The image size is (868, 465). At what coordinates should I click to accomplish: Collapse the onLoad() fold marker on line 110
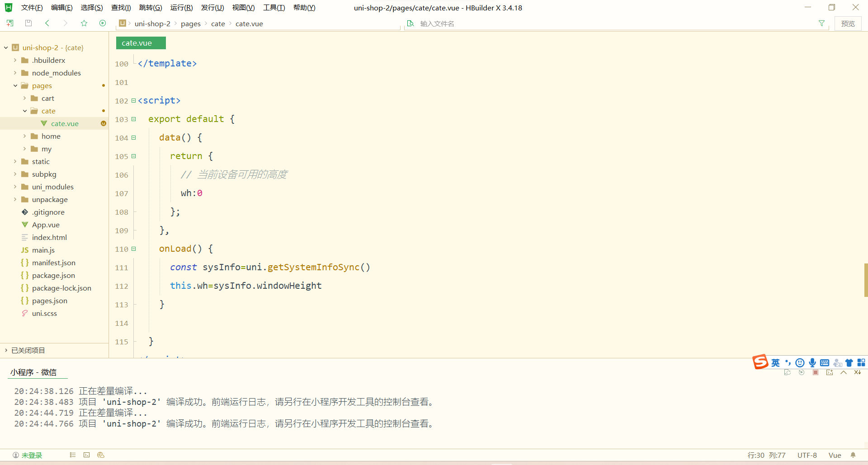coord(133,249)
